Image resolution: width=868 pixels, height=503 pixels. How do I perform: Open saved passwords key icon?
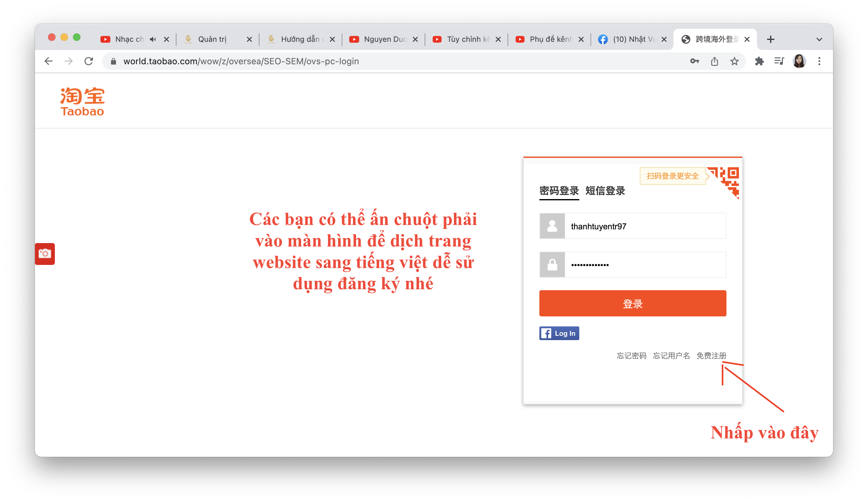tap(694, 61)
